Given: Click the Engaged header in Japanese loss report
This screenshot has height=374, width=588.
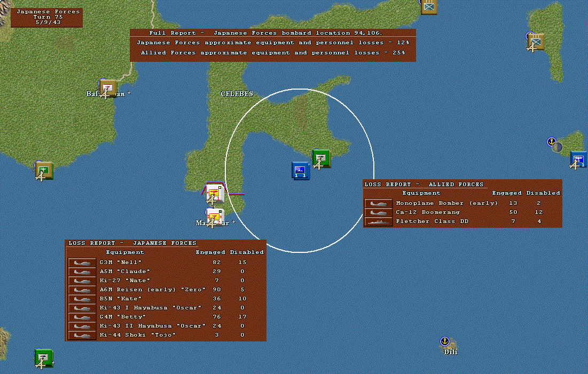Looking at the screenshot, I should tap(210, 252).
